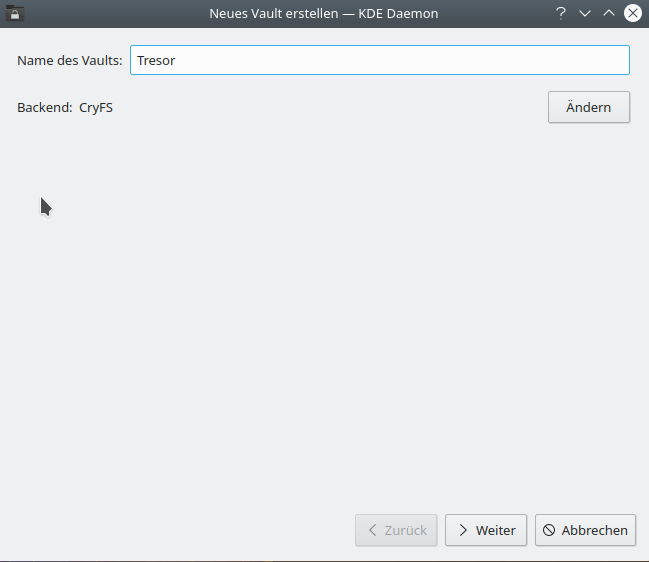Minimize dialog using the down chevron icon
The height and width of the screenshot is (562, 649).
coord(585,14)
